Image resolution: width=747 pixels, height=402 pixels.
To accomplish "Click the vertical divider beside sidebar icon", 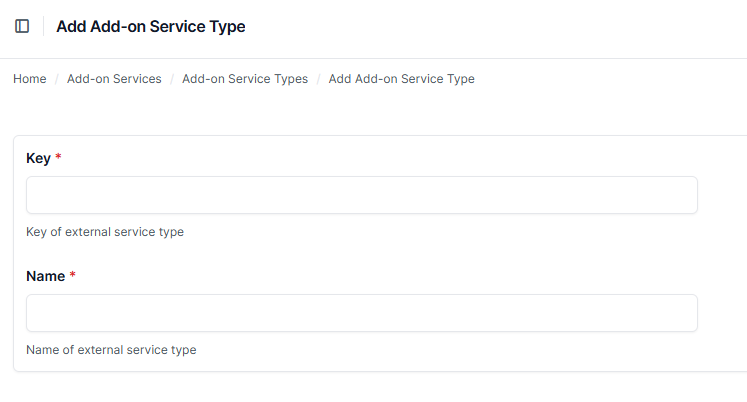I will coord(43,27).
